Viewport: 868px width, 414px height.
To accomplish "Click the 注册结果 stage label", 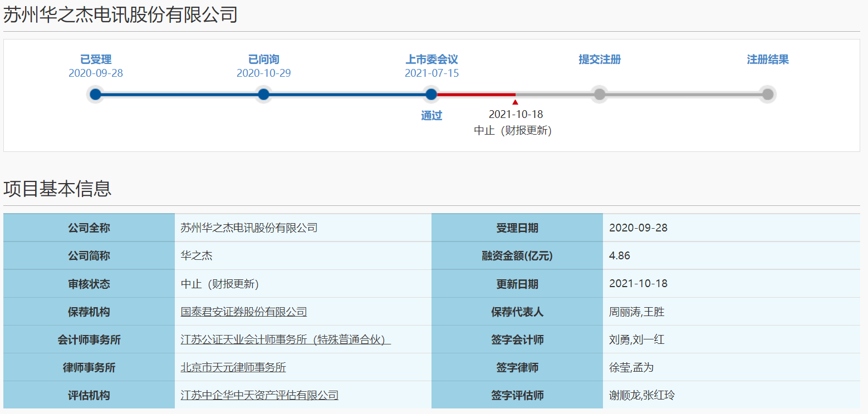I will (x=768, y=60).
